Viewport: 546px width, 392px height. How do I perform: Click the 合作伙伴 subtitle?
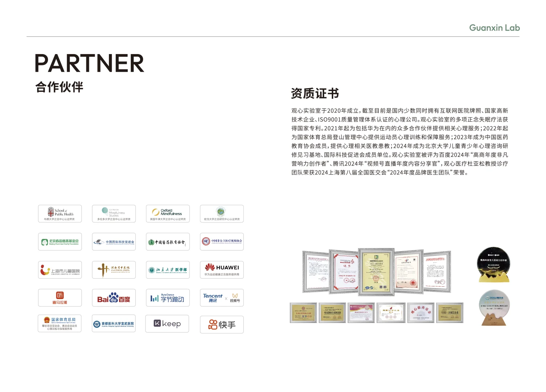(59, 87)
